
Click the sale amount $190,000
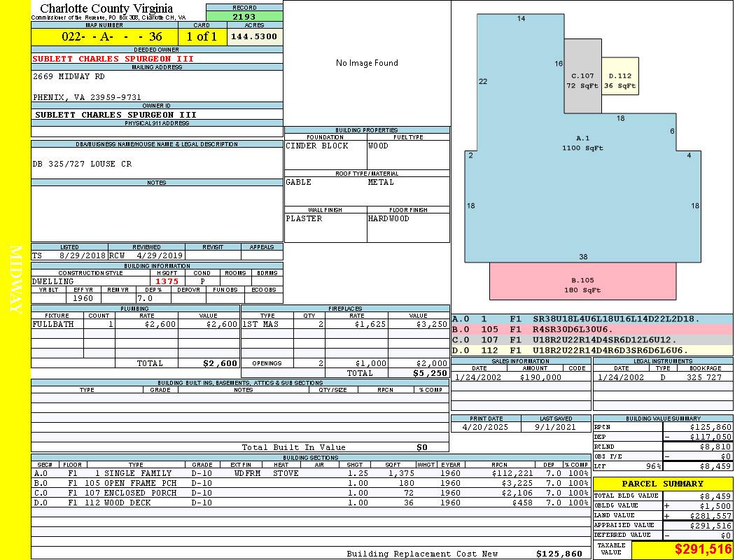pos(540,377)
